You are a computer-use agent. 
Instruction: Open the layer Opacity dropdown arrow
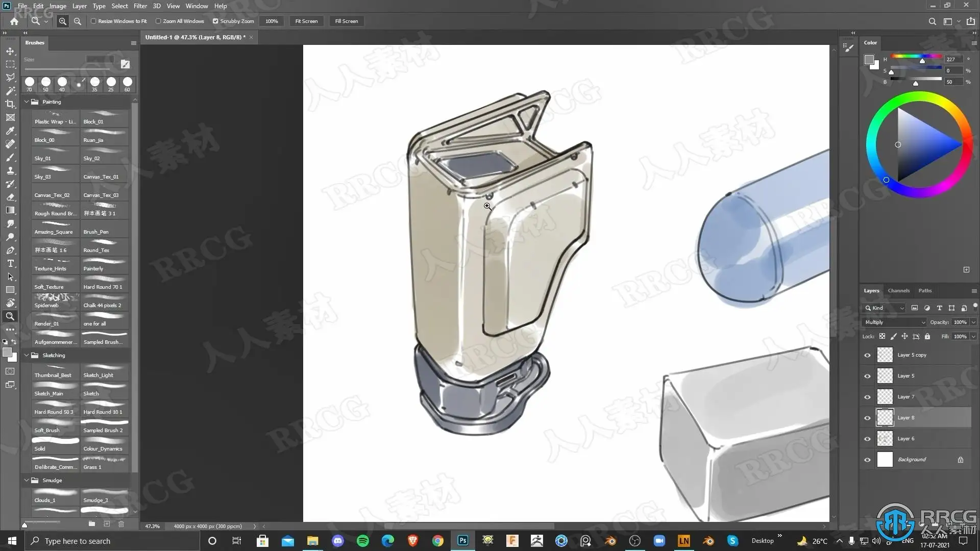pos(973,322)
